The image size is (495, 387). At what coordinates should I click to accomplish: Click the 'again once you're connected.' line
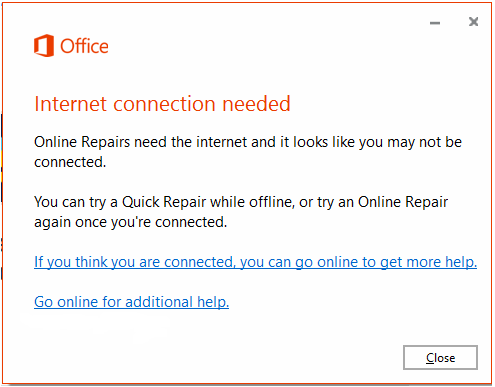pyautogui.click(x=130, y=222)
